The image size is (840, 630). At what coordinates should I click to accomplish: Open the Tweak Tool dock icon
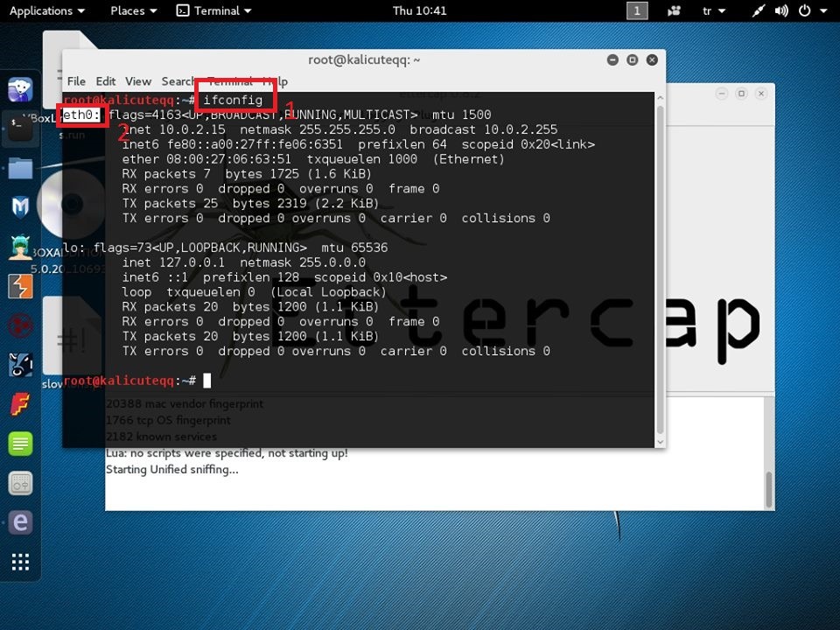20,483
